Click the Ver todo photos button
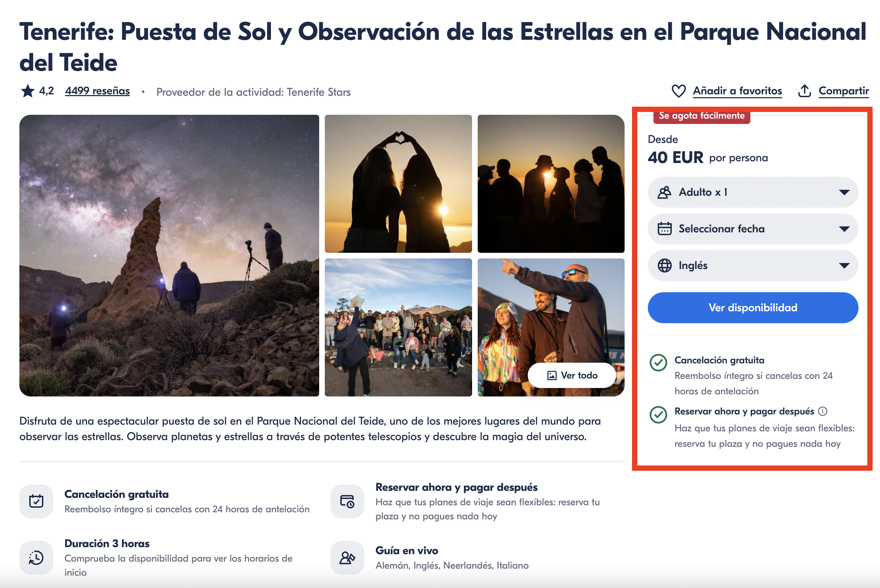This screenshot has height=588, width=880. coord(572,375)
